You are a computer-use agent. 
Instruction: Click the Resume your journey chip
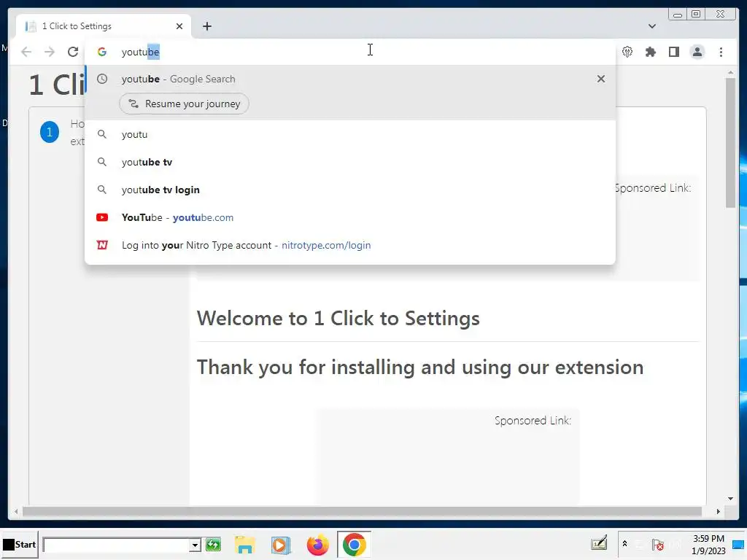point(184,104)
